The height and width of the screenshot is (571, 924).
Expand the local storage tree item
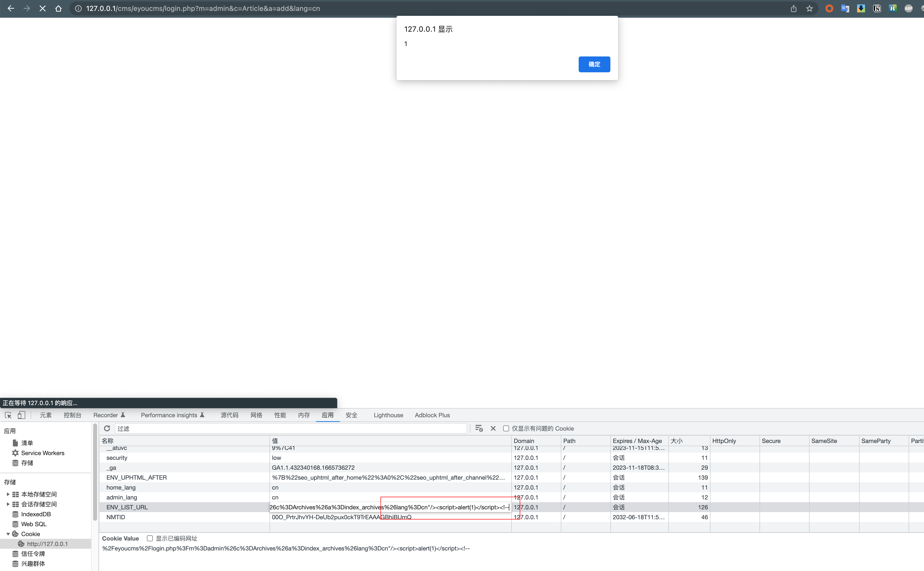click(x=8, y=494)
